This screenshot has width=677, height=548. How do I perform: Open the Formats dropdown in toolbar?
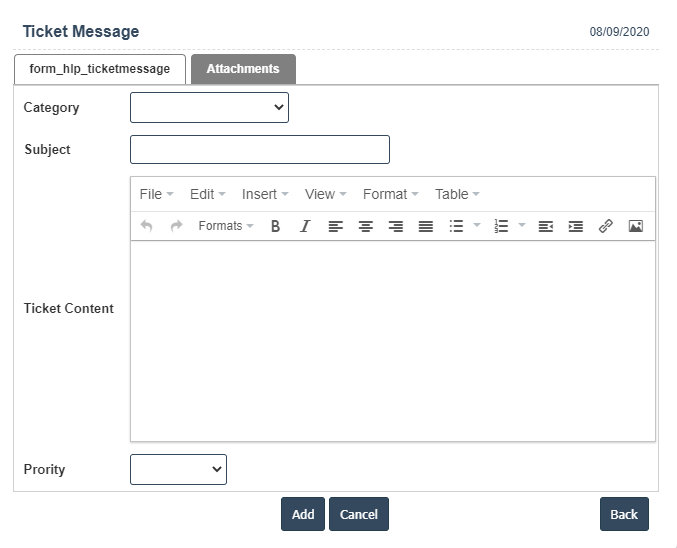coord(225,226)
